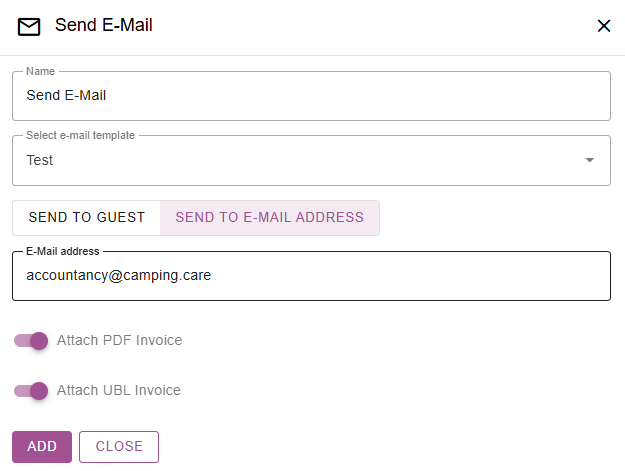The image size is (625, 471).
Task: Focus the Name input field
Action: click(x=311, y=96)
